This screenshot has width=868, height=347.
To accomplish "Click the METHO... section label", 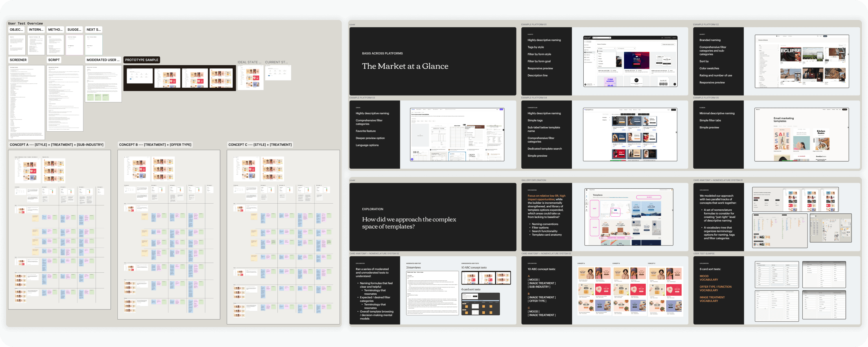I will pyautogui.click(x=55, y=30).
